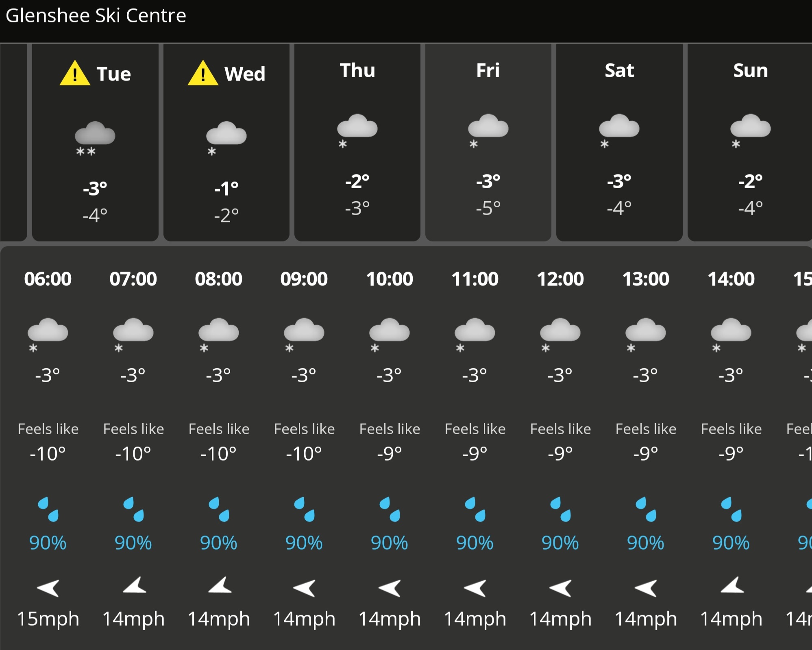Switch to Saturday's forecast tab
This screenshot has width=812, height=650.
[619, 142]
